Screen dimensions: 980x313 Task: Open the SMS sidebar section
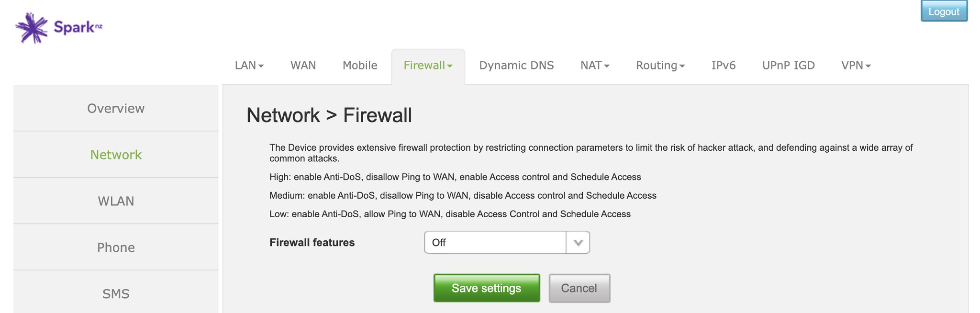click(116, 293)
